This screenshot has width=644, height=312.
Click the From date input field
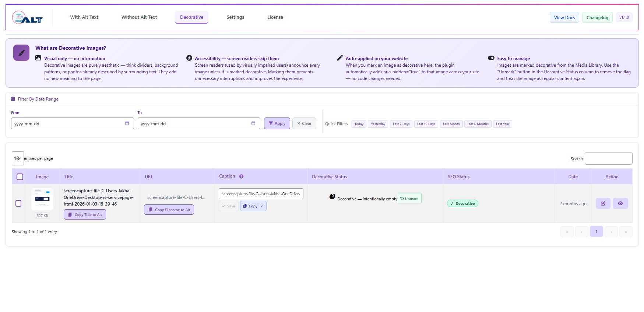[x=72, y=123]
